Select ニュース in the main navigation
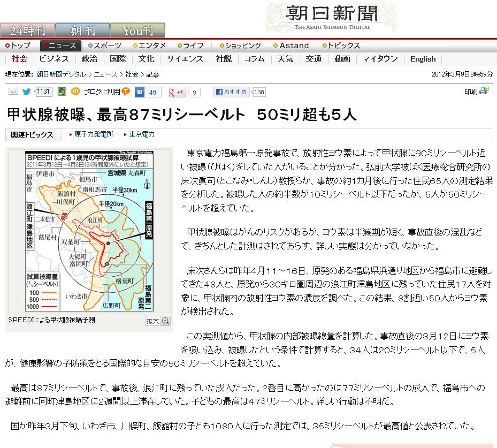Image resolution: width=497 pixels, height=448 pixels. (x=60, y=45)
